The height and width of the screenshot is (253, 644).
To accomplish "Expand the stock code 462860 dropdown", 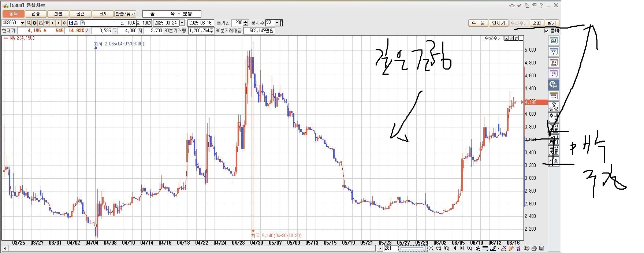I will pos(22,23).
